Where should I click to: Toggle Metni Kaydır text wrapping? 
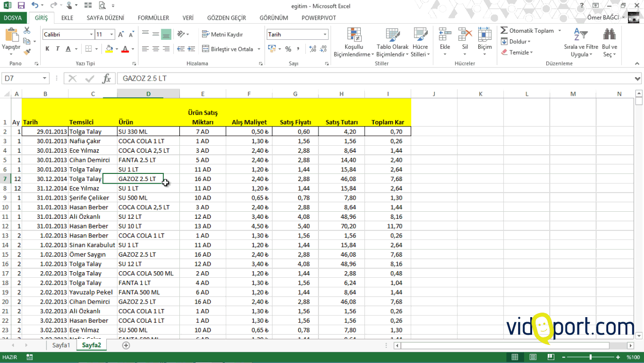[x=222, y=34]
